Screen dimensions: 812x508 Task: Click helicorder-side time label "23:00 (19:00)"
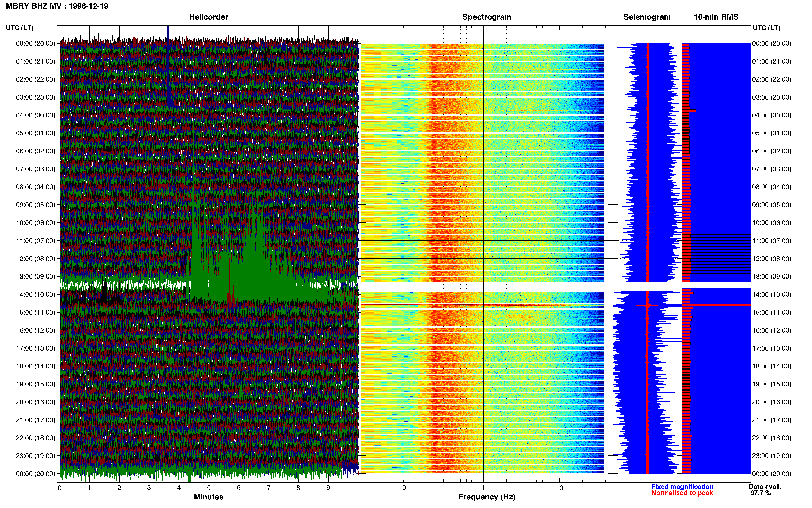36,456
